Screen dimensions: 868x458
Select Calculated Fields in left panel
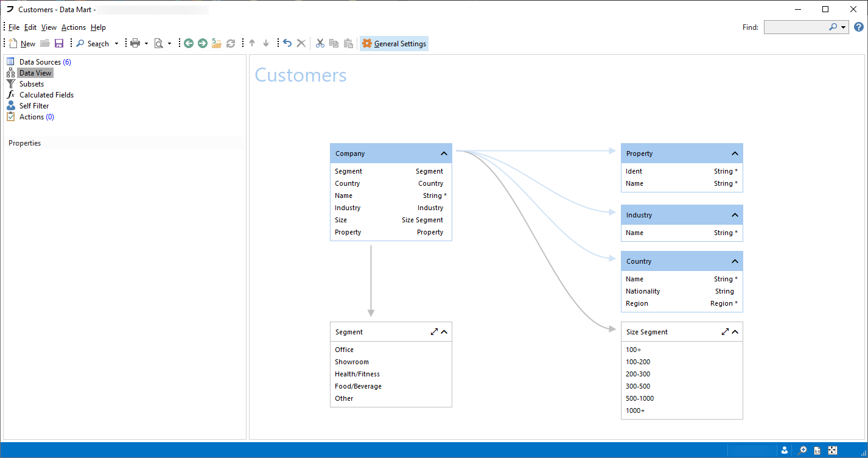click(x=46, y=95)
